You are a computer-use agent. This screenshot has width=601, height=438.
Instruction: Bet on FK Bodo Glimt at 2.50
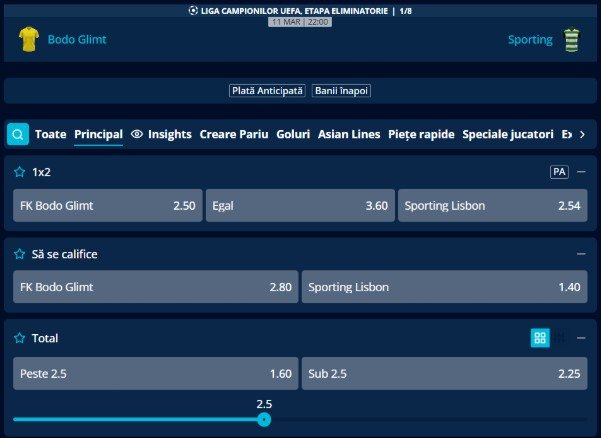[108, 205]
